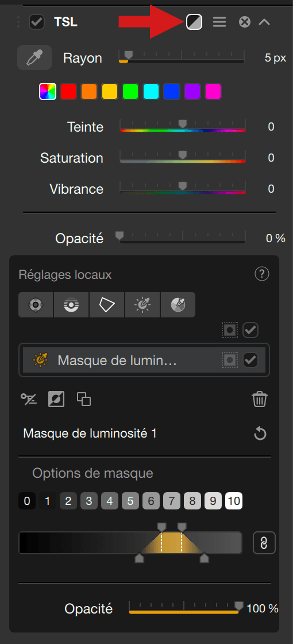Click the Teinte slider handle
Screen dimensions: 293x644
(183, 124)
